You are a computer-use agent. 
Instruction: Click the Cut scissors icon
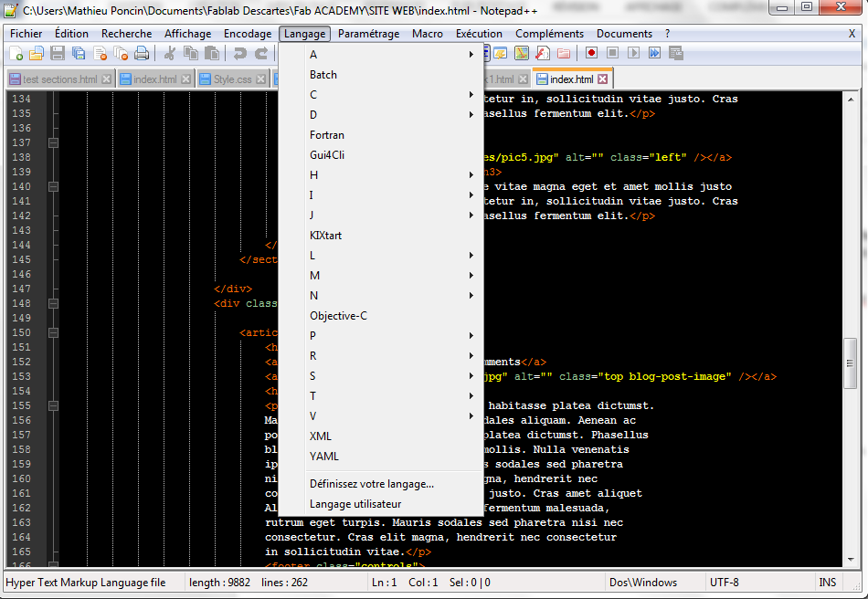pyautogui.click(x=170, y=53)
